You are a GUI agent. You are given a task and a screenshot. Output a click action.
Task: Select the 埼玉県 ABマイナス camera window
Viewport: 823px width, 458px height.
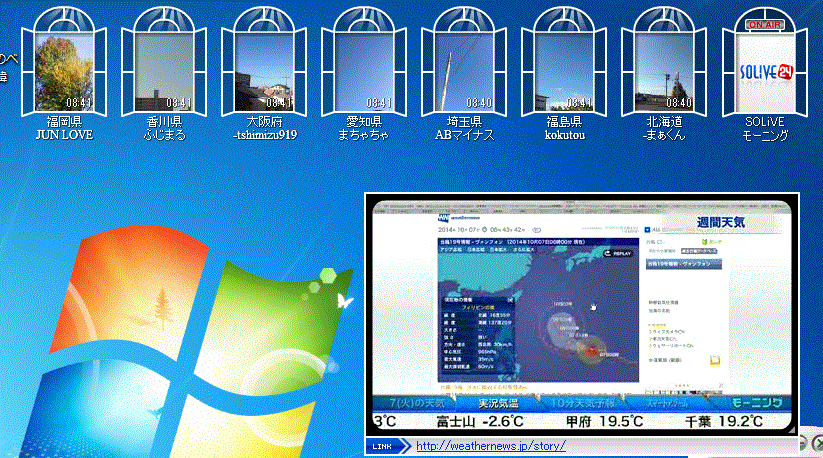[x=464, y=71]
